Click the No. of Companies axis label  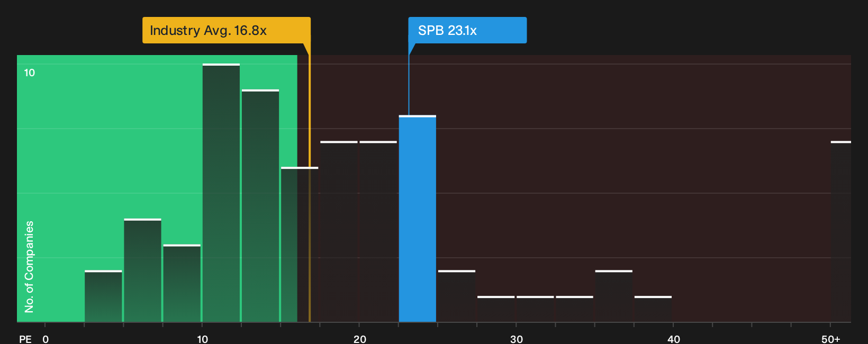[29, 266]
